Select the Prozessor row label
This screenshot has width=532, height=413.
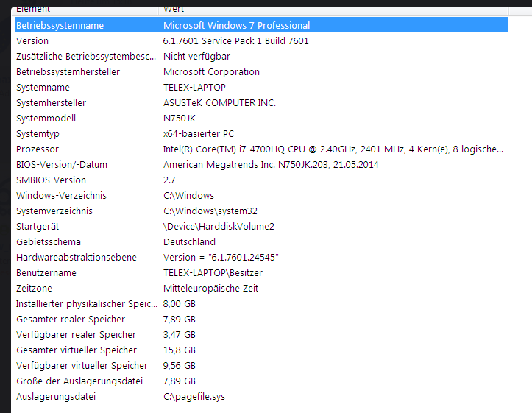38,149
